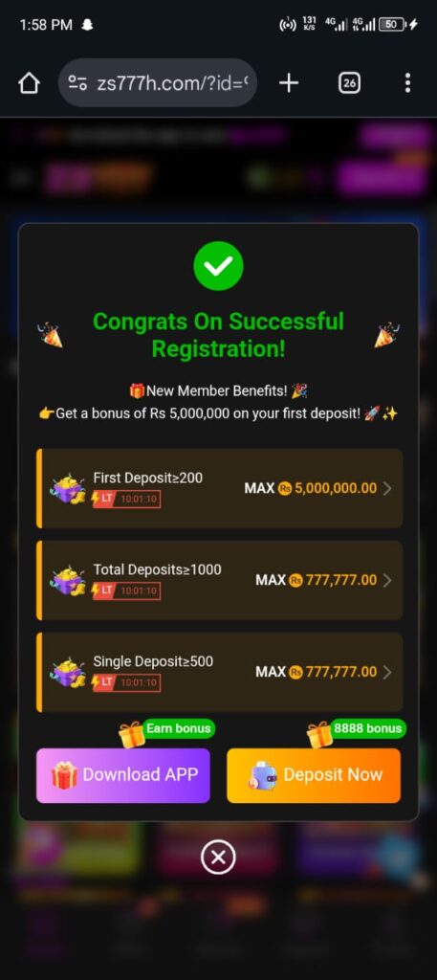Tap the site settings icon in address bar

coord(77,83)
